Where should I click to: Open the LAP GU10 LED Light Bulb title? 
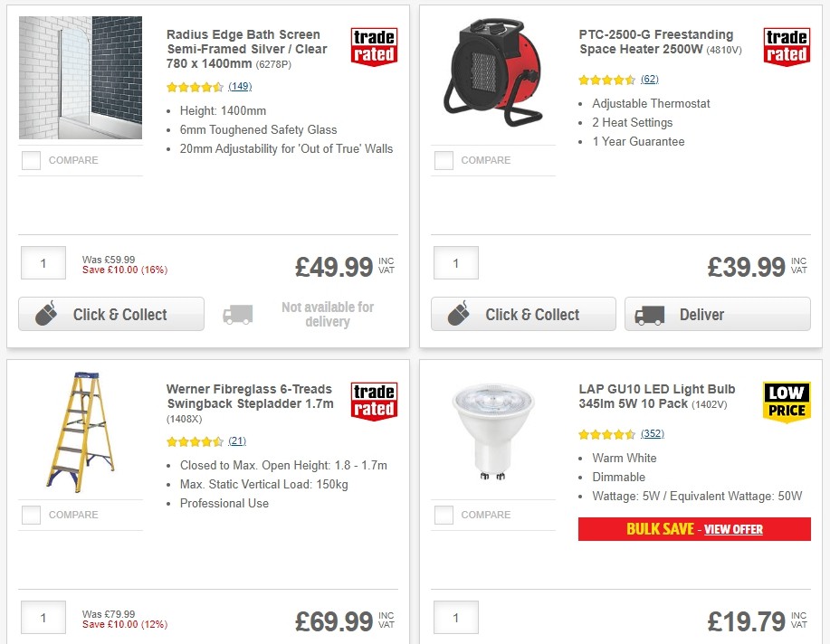pos(656,396)
